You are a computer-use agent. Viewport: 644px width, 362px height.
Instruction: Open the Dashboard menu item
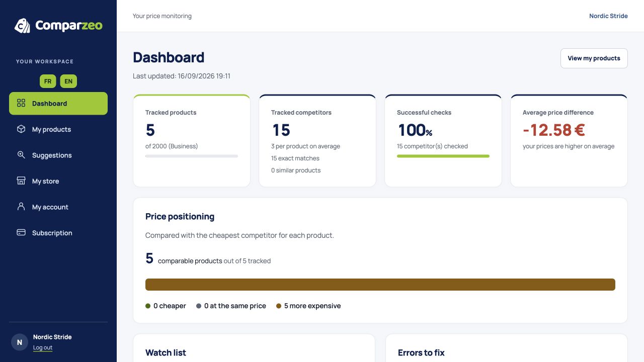coord(58,104)
